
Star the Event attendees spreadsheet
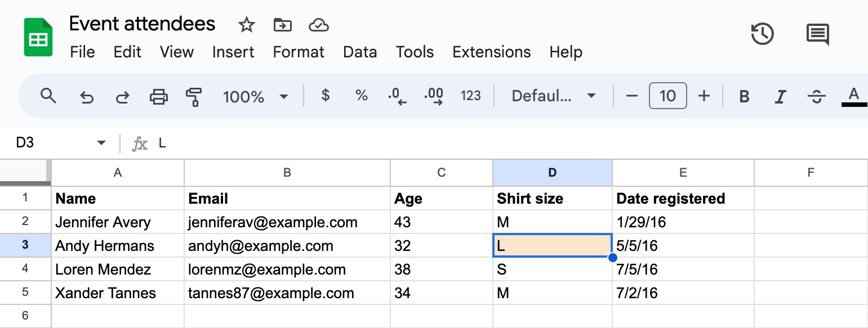coord(246,25)
